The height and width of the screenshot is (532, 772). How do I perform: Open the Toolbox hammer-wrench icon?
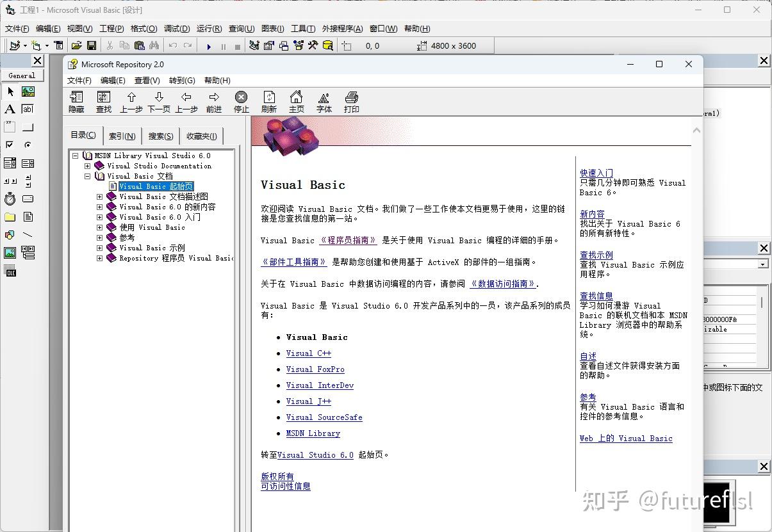313,45
